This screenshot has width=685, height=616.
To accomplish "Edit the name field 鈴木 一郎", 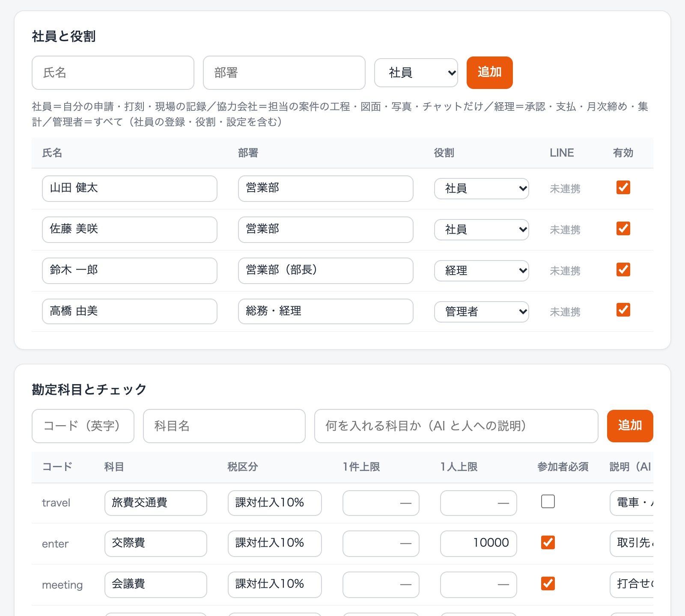I will point(130,271).
